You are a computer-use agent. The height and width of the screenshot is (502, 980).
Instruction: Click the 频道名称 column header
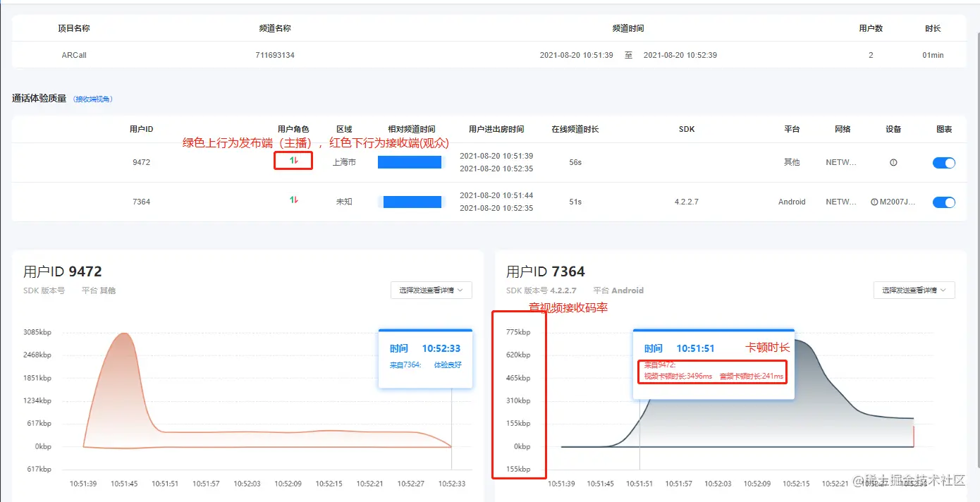[275, 28]
